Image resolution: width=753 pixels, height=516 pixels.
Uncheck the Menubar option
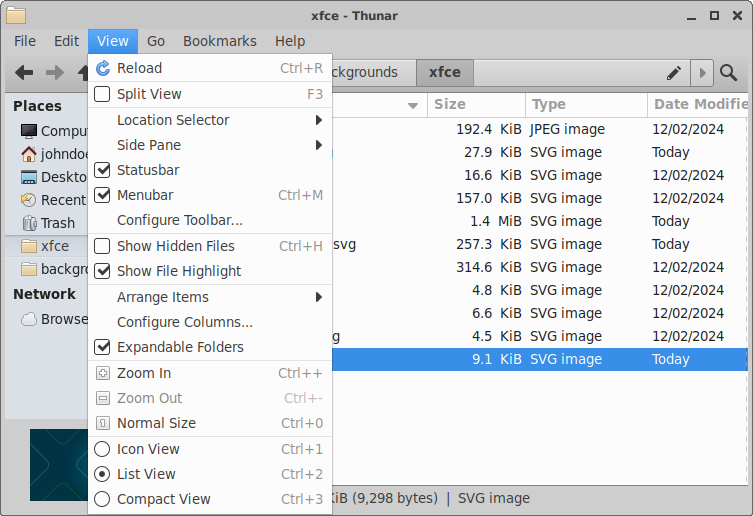click(x=102, y=195)
